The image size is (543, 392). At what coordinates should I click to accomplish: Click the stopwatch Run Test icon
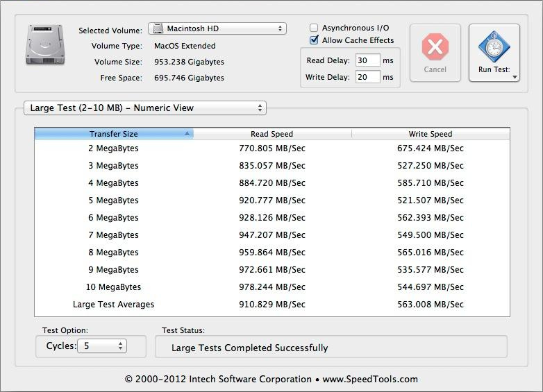tap(494, 46)
